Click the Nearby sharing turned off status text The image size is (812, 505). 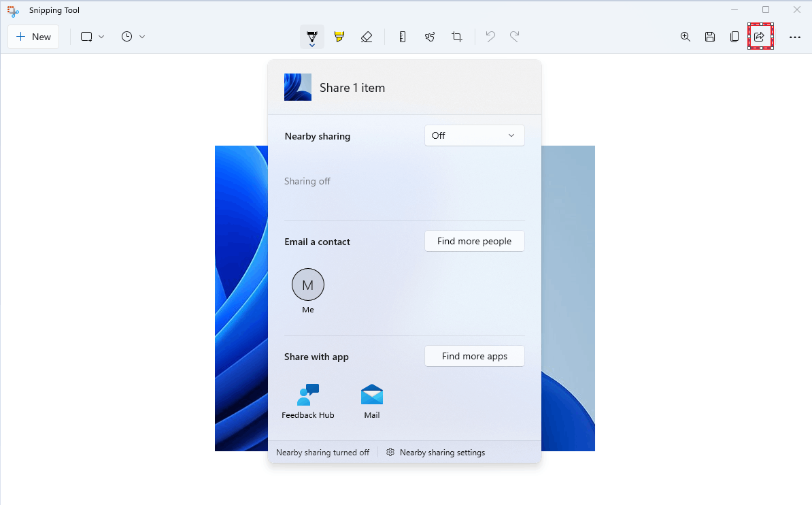[322, 453]
